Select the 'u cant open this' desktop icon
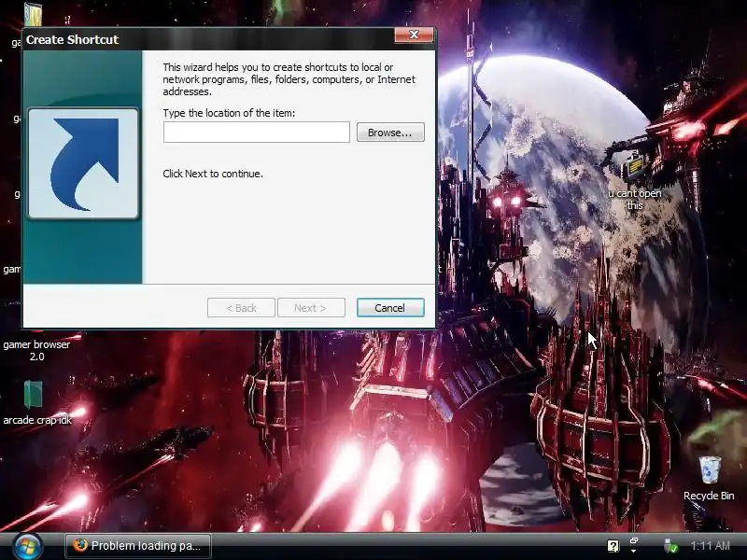The width and height of the screenshot is (747, 560). click(635, 181)
